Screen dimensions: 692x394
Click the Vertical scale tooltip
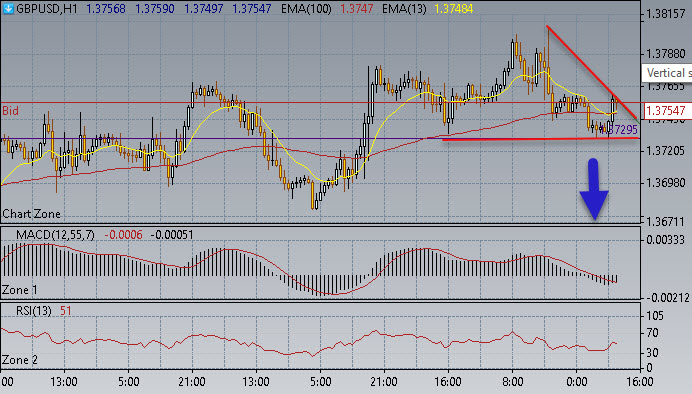(x=667, y=73)
